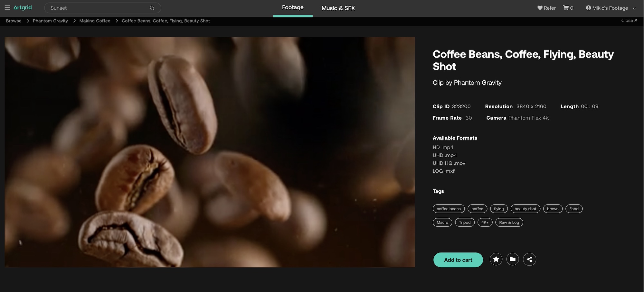Screen dimensions: 644x292
Task: Click the search magnifier icon
Action: 152,8
